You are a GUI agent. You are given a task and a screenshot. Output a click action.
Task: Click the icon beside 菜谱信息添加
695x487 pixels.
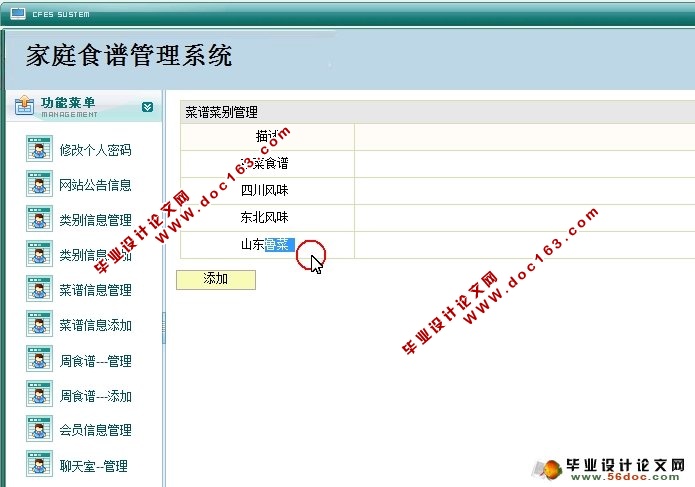39,324
